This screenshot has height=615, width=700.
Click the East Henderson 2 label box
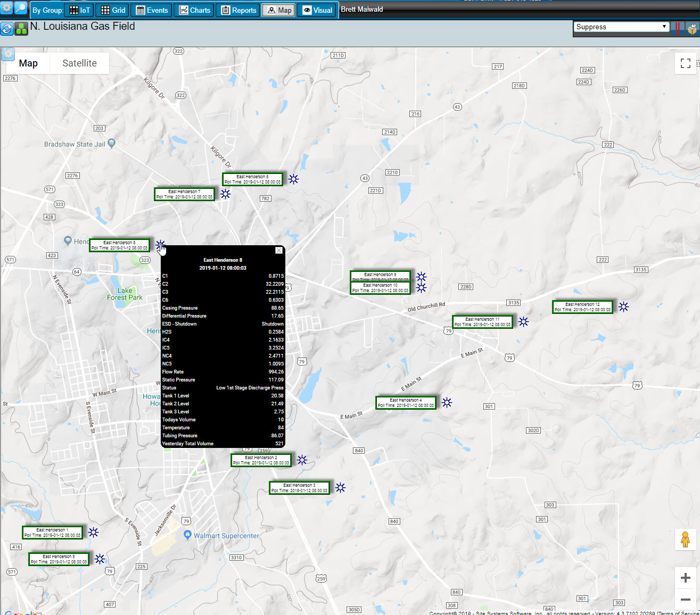point(261,460)
